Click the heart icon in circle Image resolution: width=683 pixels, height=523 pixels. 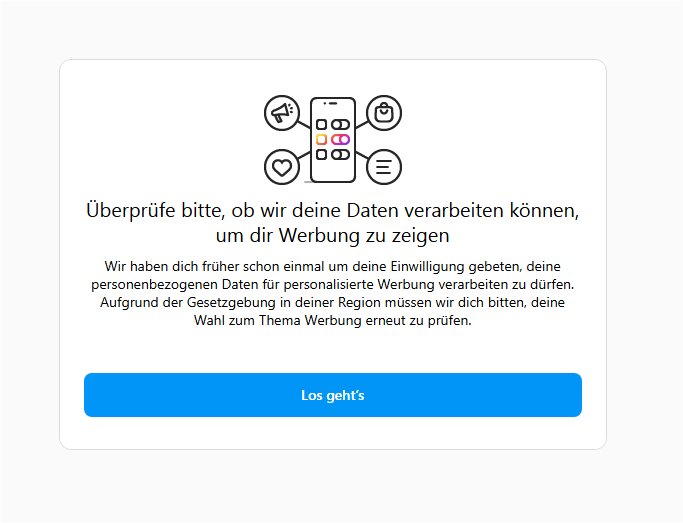pyautogui.click(x=282, y=167)
